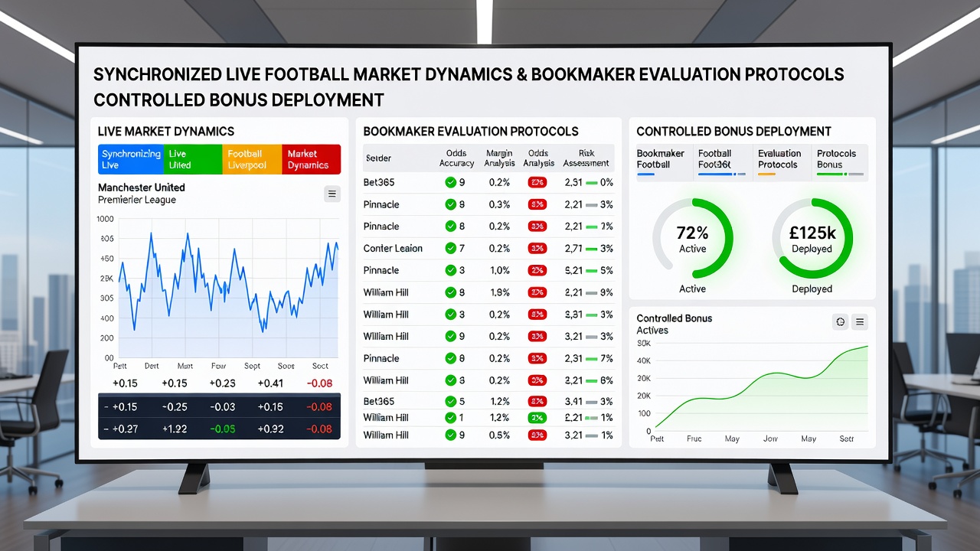Switch to the Evaluation Protocols tab
This screenshot has height=551, width=980.
tap(782, 162)
